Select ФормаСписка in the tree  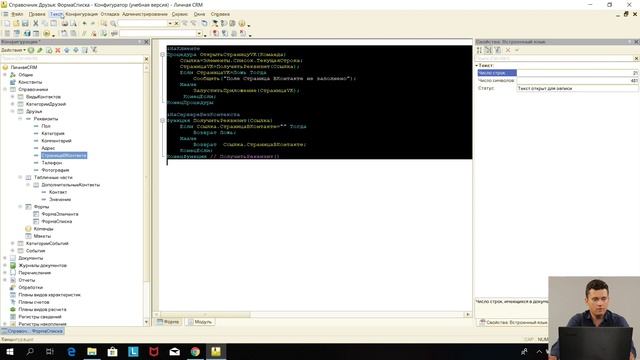tap(57, 221)
